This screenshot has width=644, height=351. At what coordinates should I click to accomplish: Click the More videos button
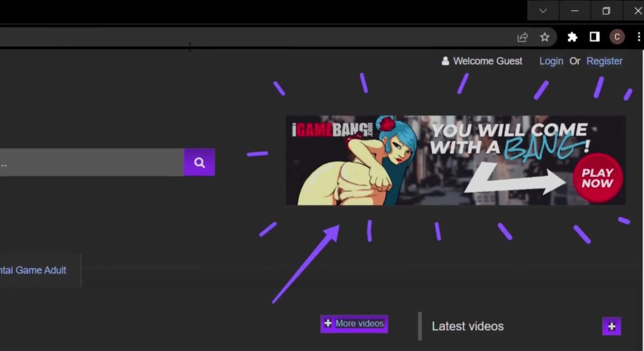click(x=354, y=323)
